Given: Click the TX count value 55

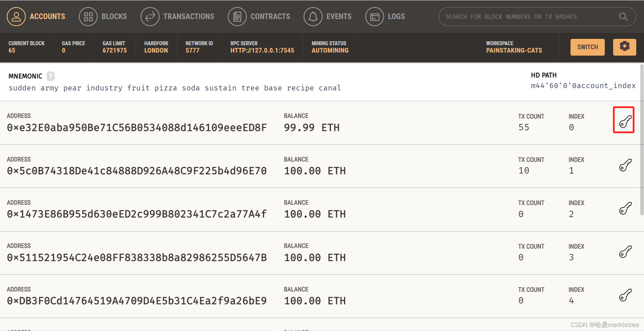Looking at the screenshot, I should tap(524, 128).
